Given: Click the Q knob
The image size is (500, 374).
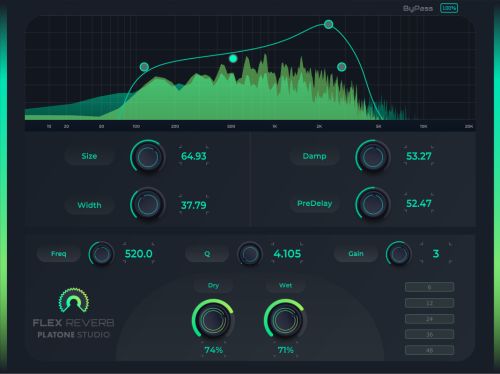Looking at the screenshot, I should [250, 254].
